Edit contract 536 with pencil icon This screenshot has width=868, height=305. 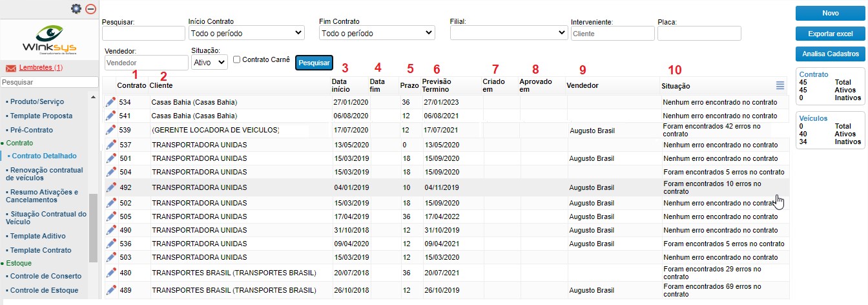click(110, 244)
